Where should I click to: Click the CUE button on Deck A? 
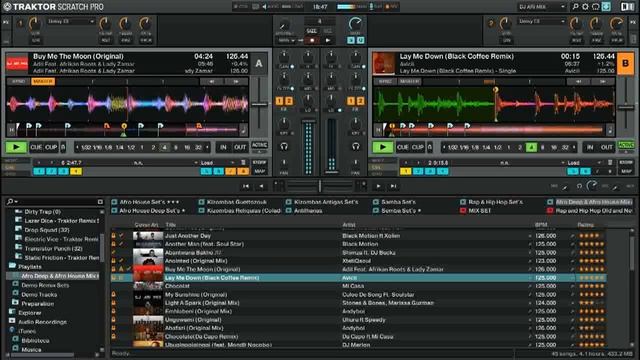pos(36,147)
